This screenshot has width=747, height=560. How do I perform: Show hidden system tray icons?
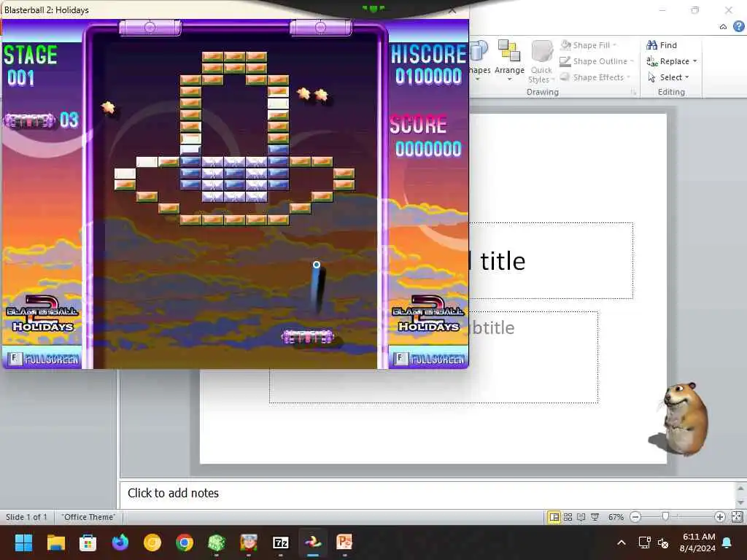click(x=622, y=542)
